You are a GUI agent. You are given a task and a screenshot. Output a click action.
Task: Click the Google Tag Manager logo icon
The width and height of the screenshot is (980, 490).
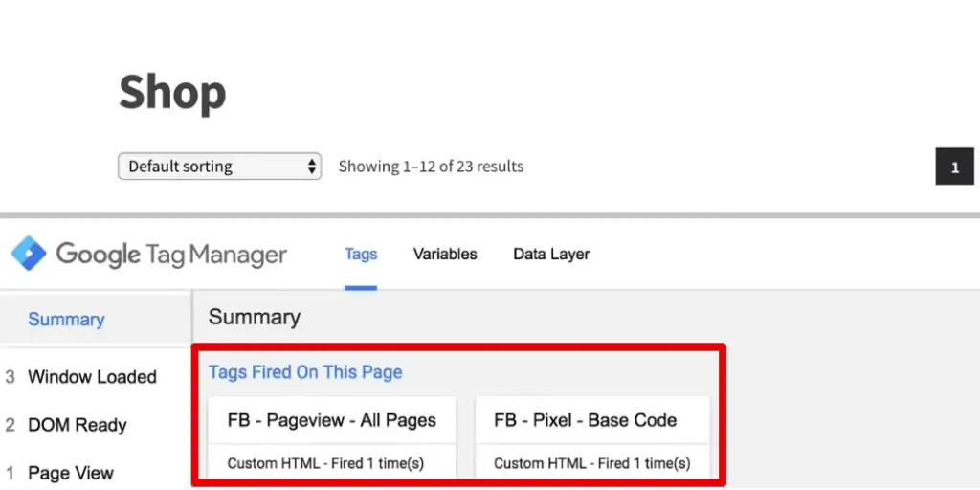coord(29,254)
